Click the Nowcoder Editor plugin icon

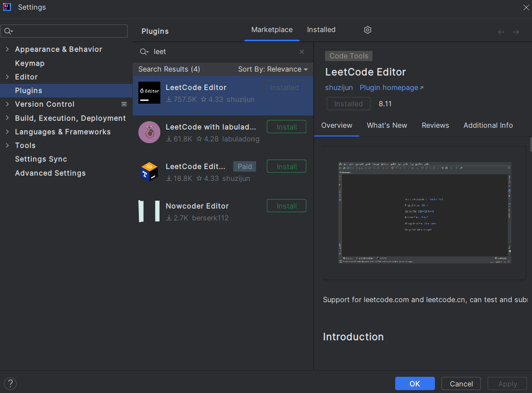(149, 211)
